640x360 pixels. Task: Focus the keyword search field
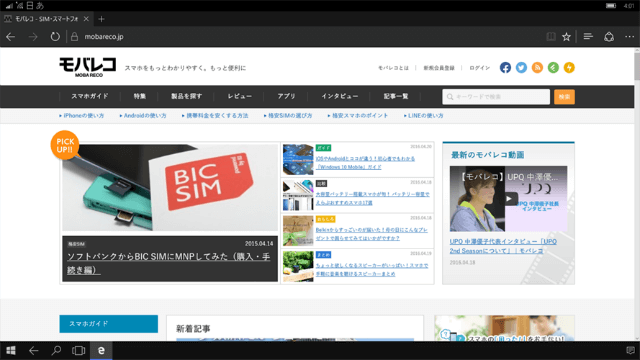tap(496, 97)
